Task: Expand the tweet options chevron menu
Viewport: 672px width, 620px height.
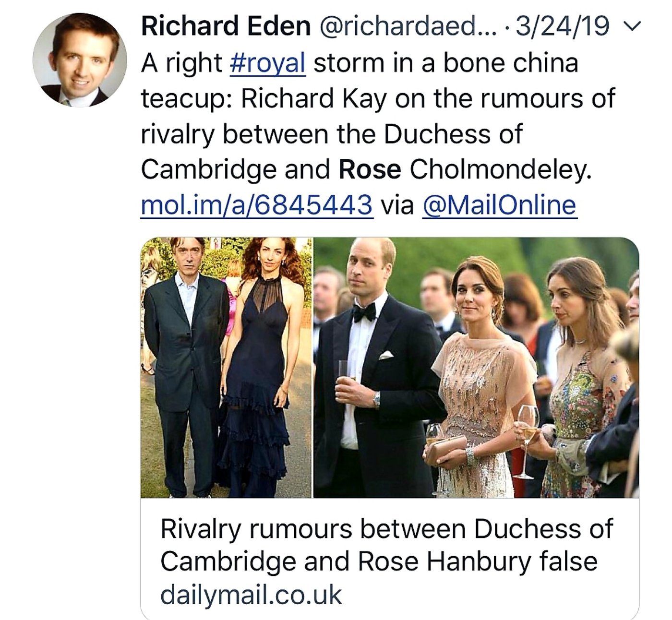Action: 635,26
